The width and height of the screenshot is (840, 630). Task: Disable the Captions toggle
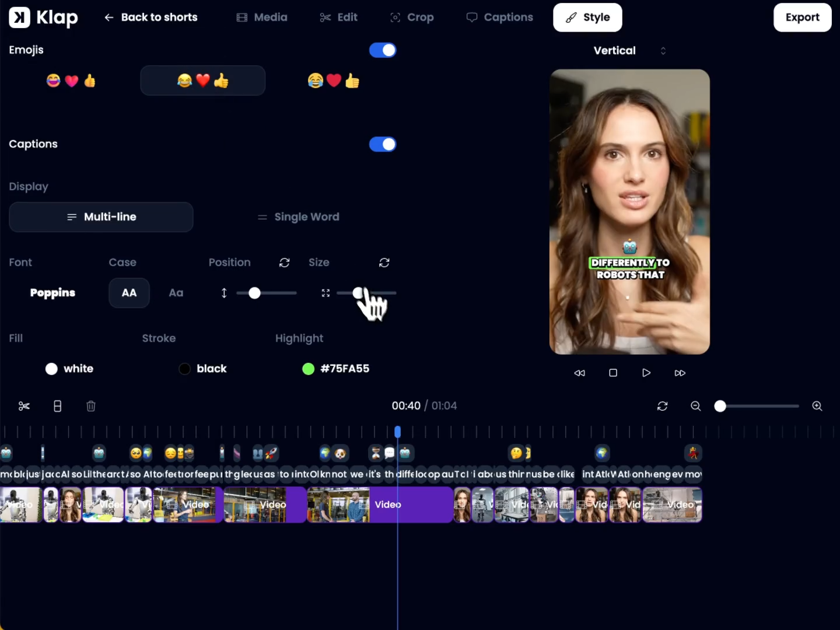coord(383,144)
